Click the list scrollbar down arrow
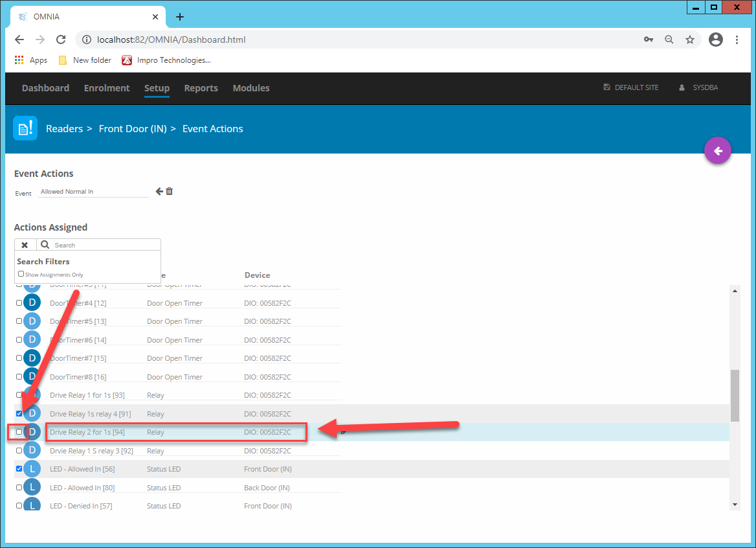 pos(735,505)
